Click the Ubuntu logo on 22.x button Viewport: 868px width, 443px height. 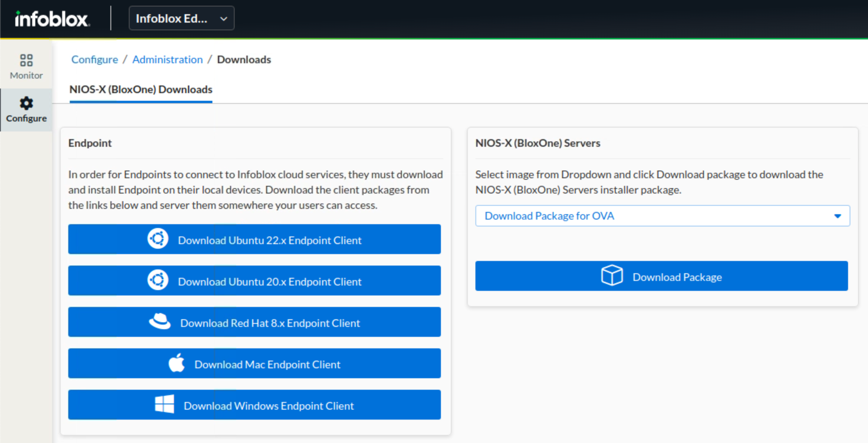[158, 239]
